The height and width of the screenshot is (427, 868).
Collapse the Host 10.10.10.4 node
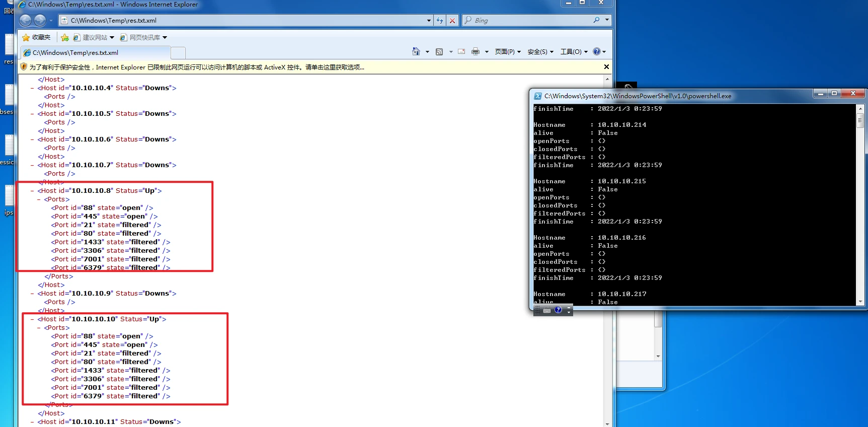tap(32, 88)
